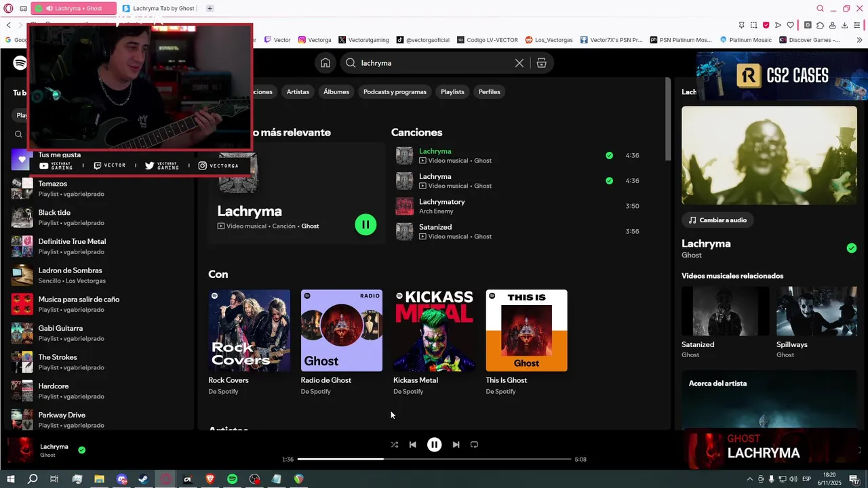Open the browser Search tabs magnifier

pyautogui.click(x=820, y=8)
